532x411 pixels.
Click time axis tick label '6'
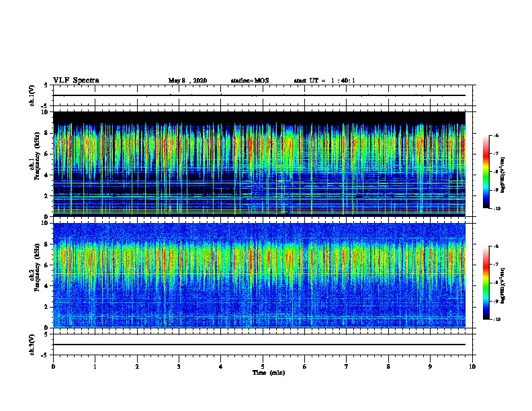click(305, 367)
